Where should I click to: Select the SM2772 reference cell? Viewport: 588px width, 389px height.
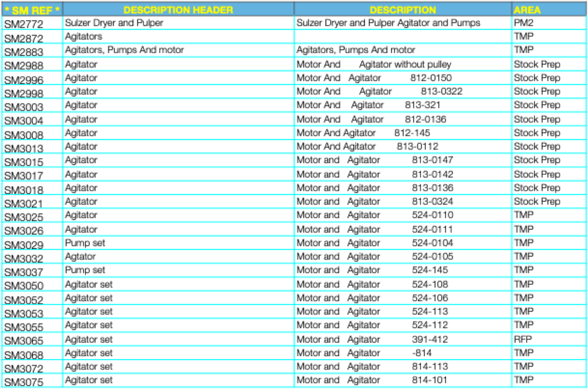tap(32, 23)
